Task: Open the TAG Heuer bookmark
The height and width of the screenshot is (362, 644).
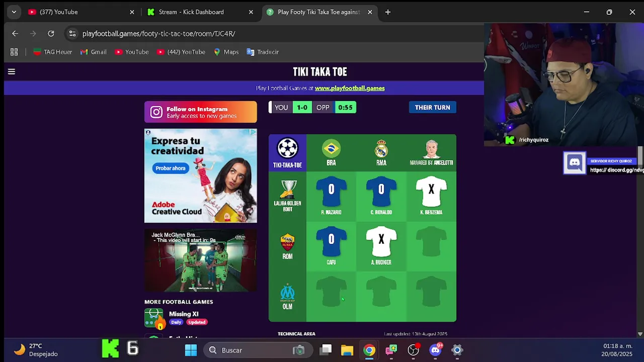Action: coord(53,52)
